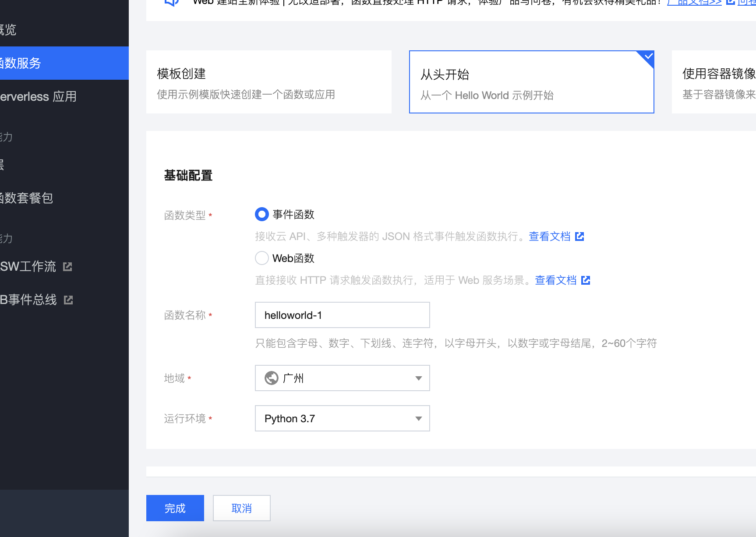Click the 取消 button
The width and height of the screenshot is (756, 537).
pyautogui.click(x=241, y=508)
